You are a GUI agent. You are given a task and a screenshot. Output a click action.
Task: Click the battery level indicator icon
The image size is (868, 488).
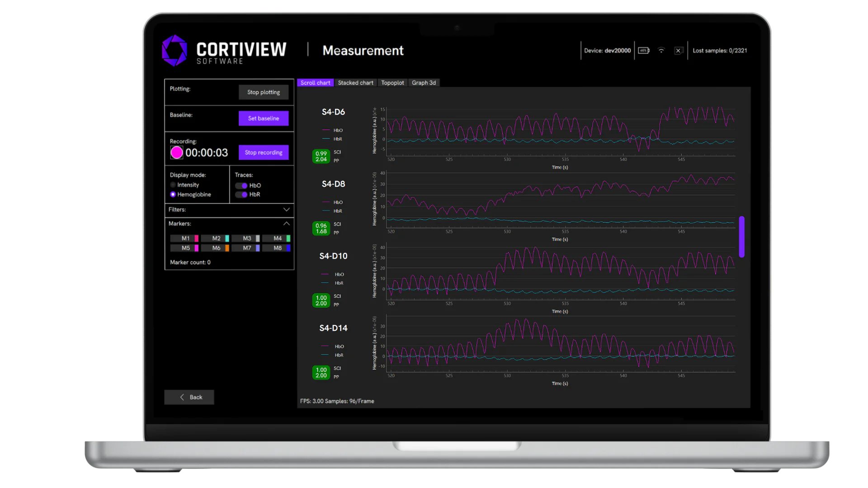[644, 51]
